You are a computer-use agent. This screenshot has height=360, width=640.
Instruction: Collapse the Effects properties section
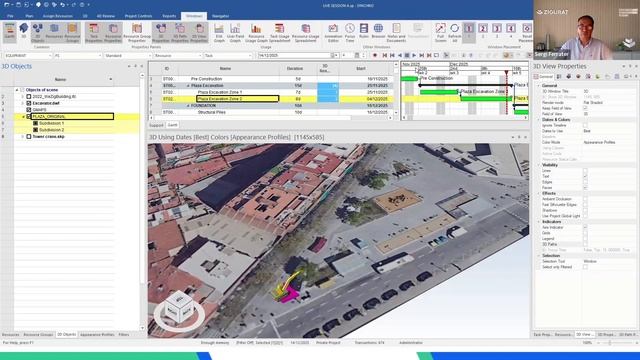pos(539,193)
